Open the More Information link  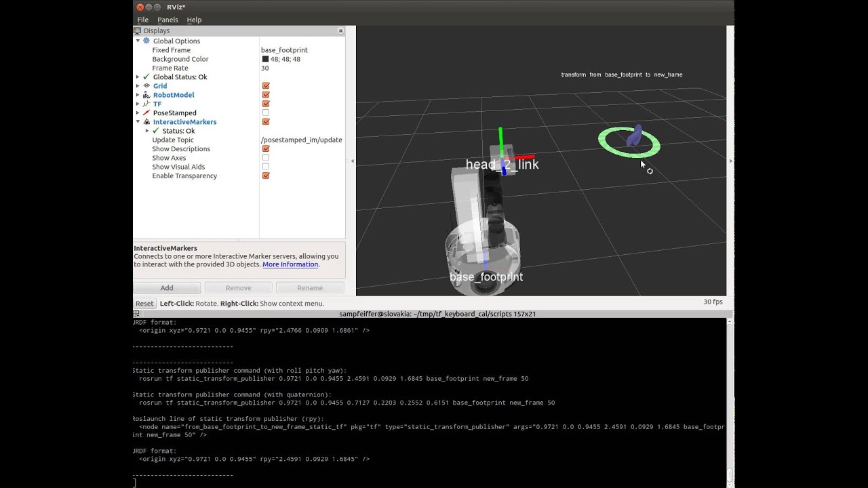(x=290, y=264)
